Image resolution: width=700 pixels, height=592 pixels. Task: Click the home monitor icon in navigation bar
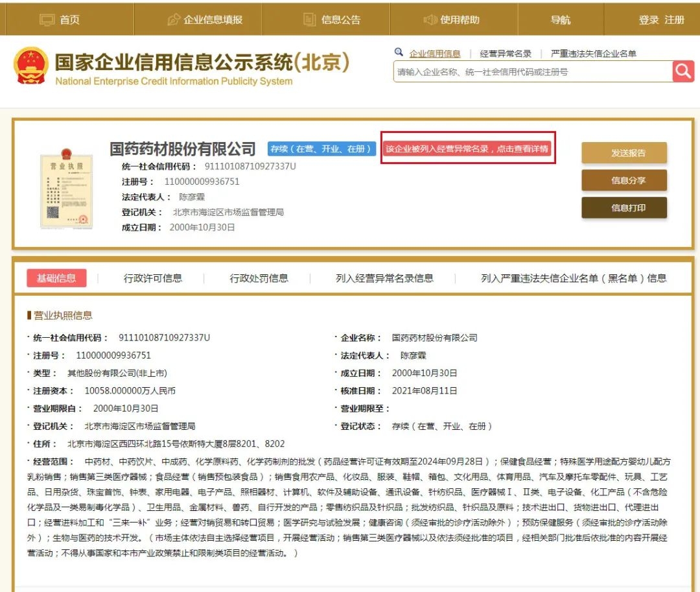[x=47, y=19]
